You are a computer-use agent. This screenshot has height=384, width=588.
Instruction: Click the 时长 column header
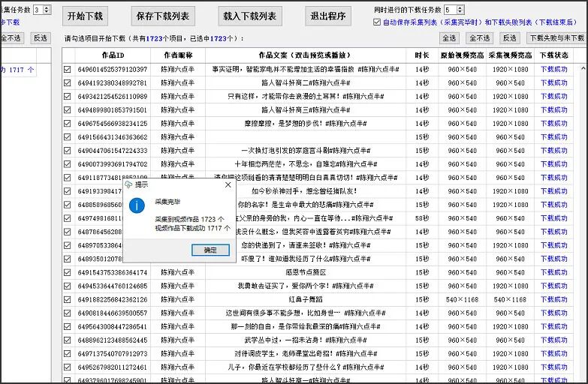coord(422,55)
